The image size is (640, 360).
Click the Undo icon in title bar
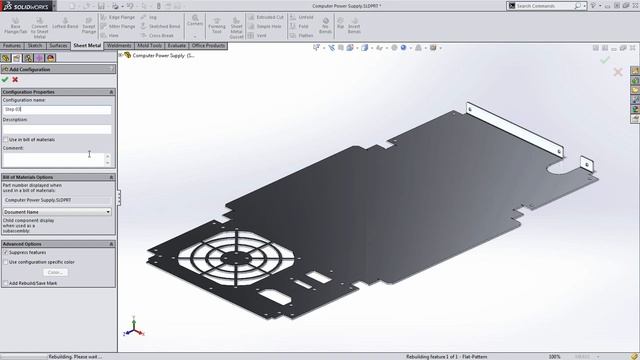point(130,6)
